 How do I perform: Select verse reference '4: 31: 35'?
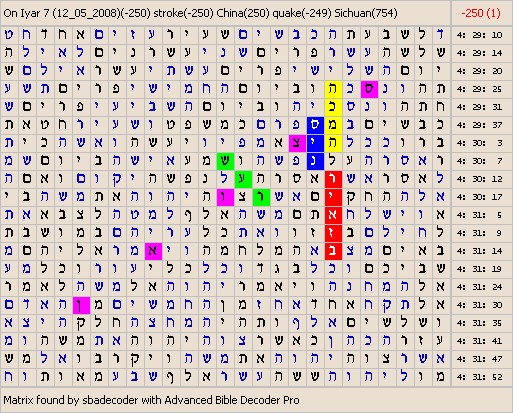click(x=479, y=323)
